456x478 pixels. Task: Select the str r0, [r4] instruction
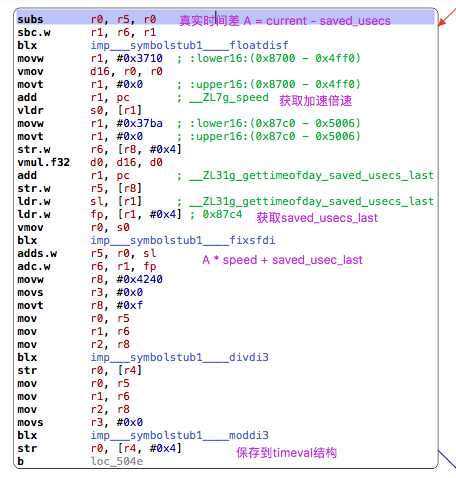click(x=80, y=370)
